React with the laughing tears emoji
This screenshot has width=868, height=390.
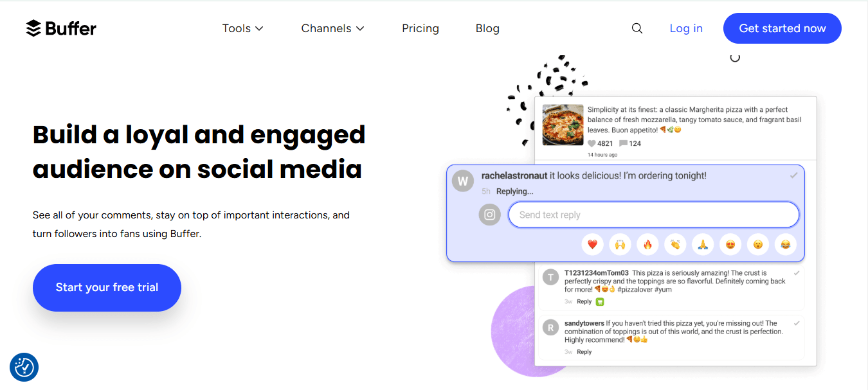[x=785, y=244]
